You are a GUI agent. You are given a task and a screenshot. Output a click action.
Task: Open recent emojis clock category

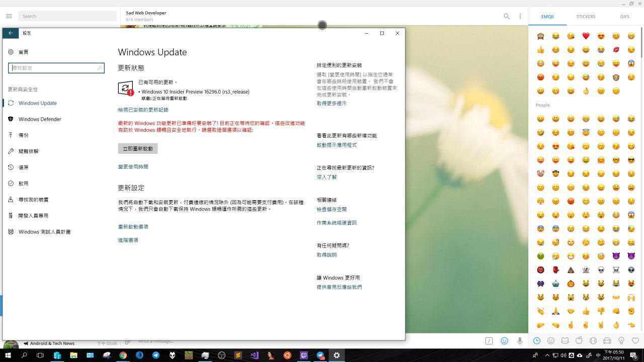[537, 341]
